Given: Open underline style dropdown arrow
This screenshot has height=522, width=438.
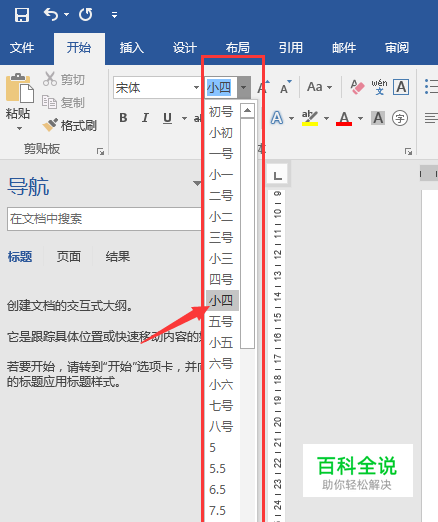Looking at the screenshot, I should coord(184,118).
